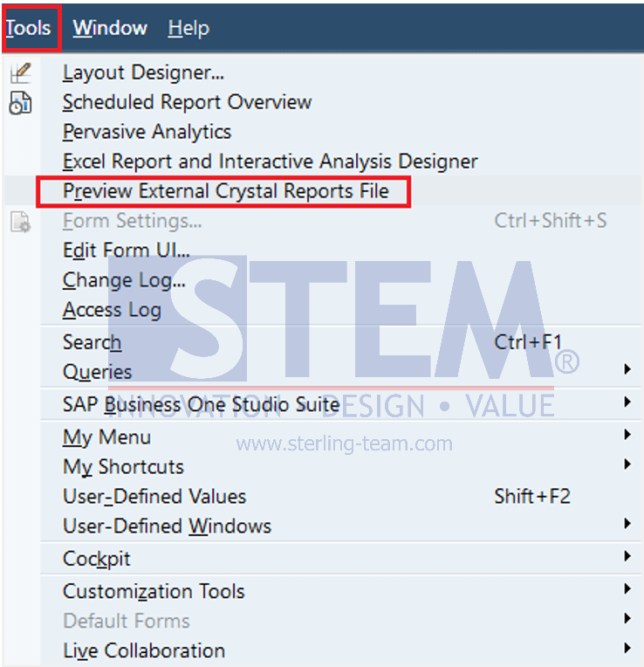Click the My Menu label
This screenshot has height=667, width=644.
click(x=106, y=437)
